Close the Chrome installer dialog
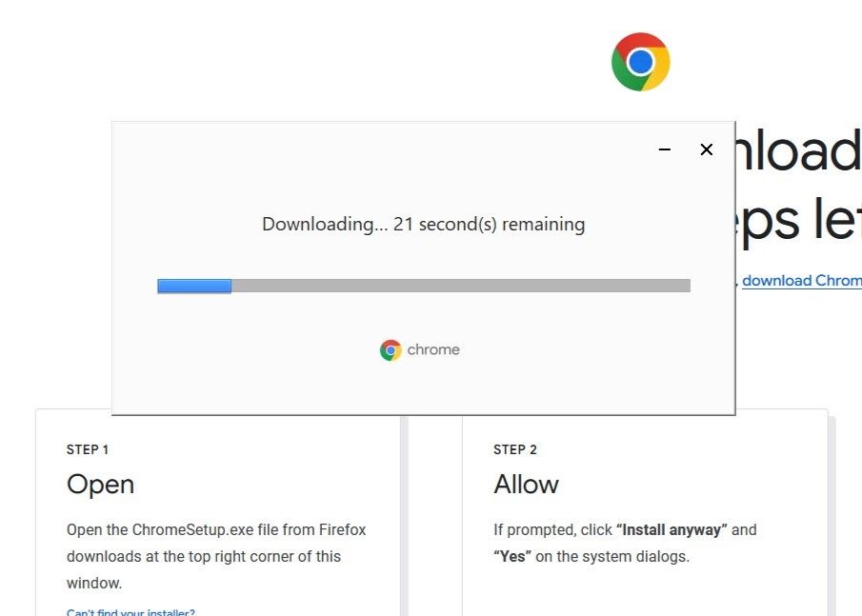Screen dimensions: 862x616 706,149
